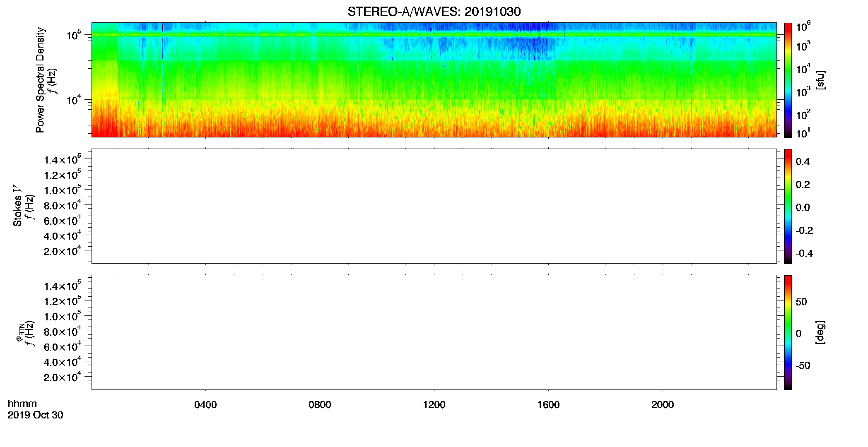Viewport: 868px width, 447px height.
Task: Click the power spectrogram panel
Action: coord(434,80)
